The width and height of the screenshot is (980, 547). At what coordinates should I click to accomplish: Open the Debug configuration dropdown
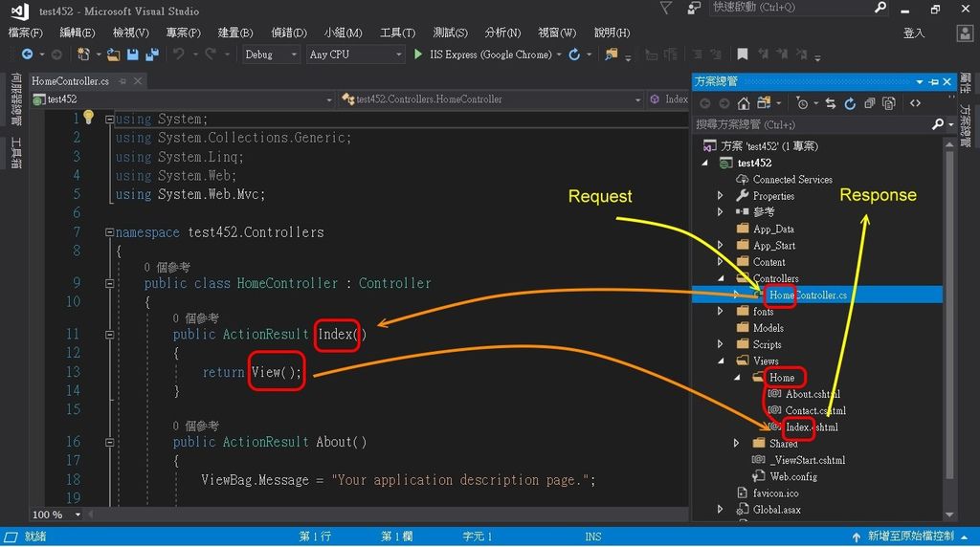(x=271, y=55)
